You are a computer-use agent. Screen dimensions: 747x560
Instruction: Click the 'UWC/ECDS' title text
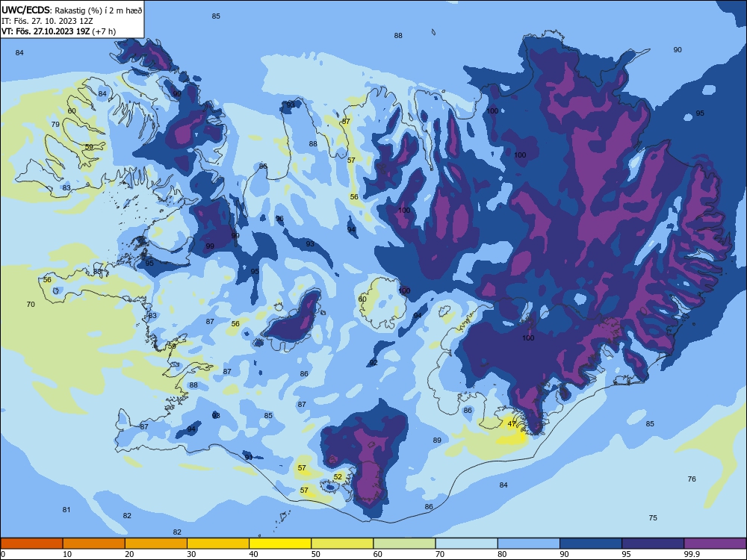click(x=25, y=10)
